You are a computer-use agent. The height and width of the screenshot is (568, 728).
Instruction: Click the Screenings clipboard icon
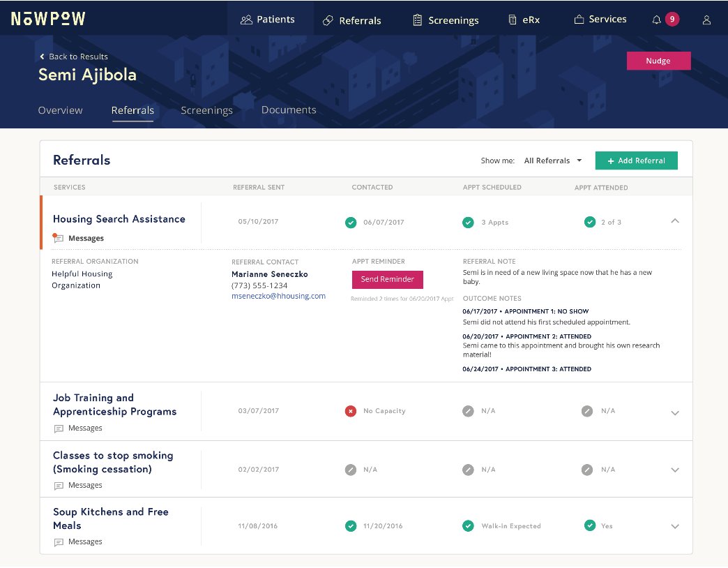pyautogui.click(x=418, y=20)
